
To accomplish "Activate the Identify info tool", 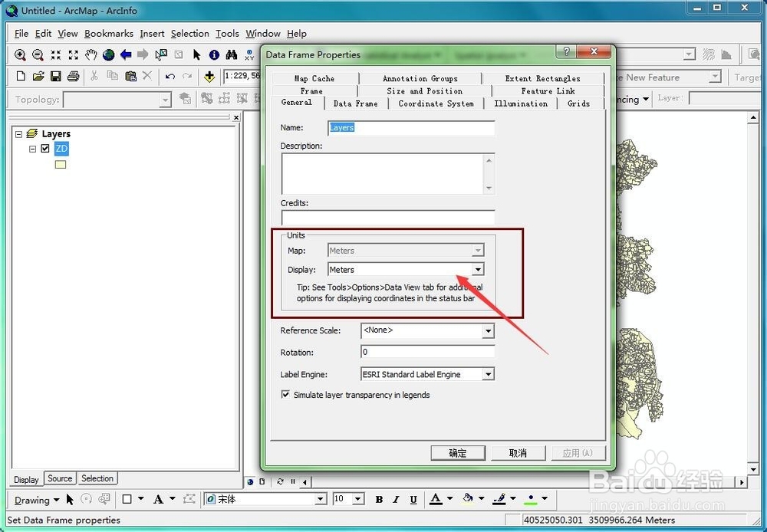I will click(214, 54).
